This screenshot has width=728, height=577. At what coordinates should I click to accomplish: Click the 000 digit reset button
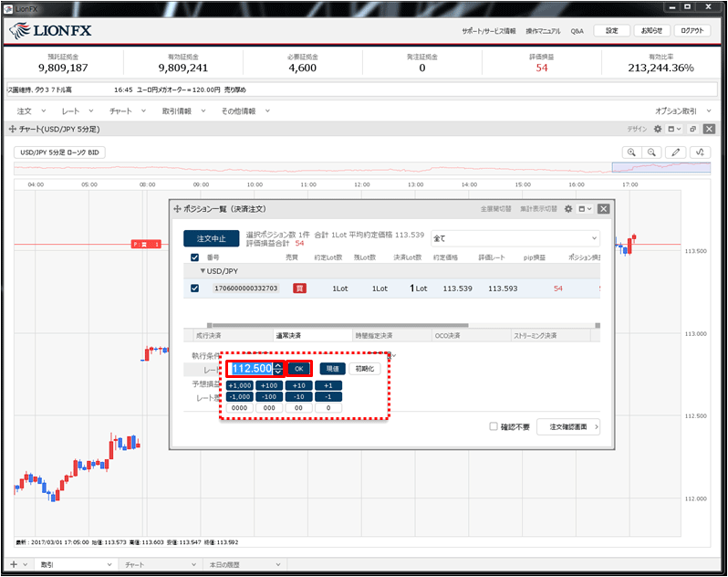tap(269, 408)
